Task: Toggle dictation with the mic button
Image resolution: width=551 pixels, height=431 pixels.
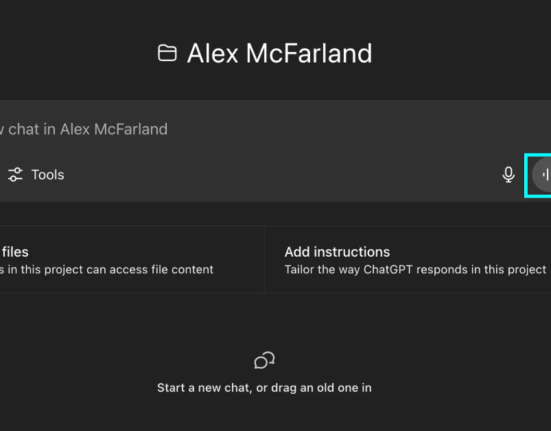Action: [508, 175]
